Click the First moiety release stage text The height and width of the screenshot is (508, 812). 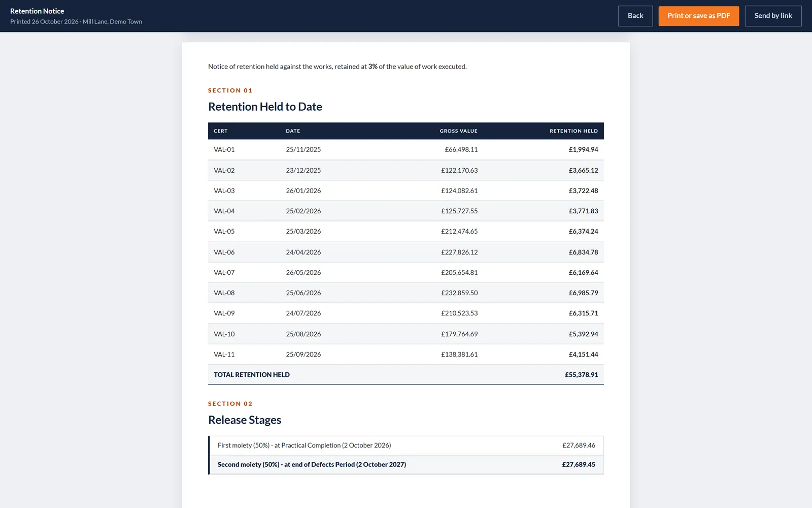(x=304, y=446)
